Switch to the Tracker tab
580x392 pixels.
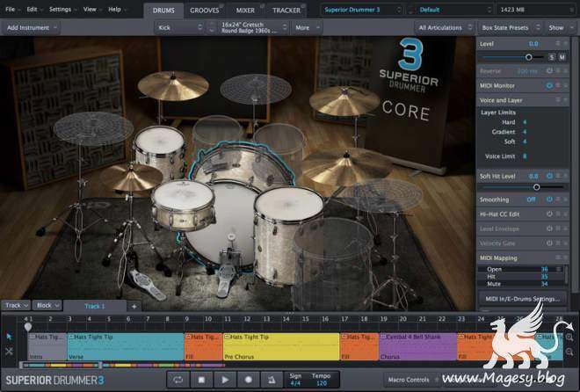click(x=286, y=11)
